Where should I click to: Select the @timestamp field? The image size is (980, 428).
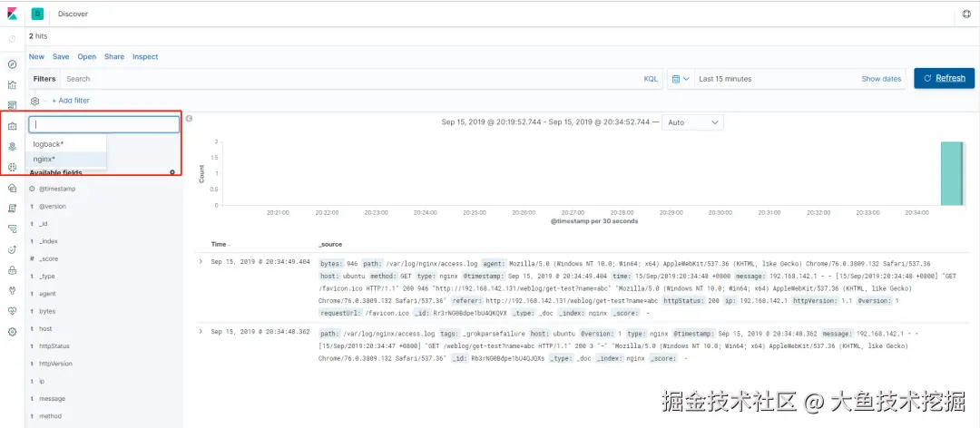tap(57, 189)
